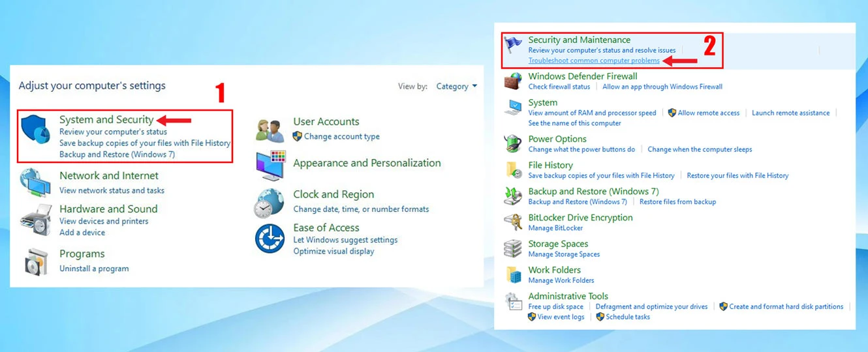Image resolution: width=868 pixels, height=352 pixels.
Task: Open Network and Internet category
Action: tap(109, 175)
